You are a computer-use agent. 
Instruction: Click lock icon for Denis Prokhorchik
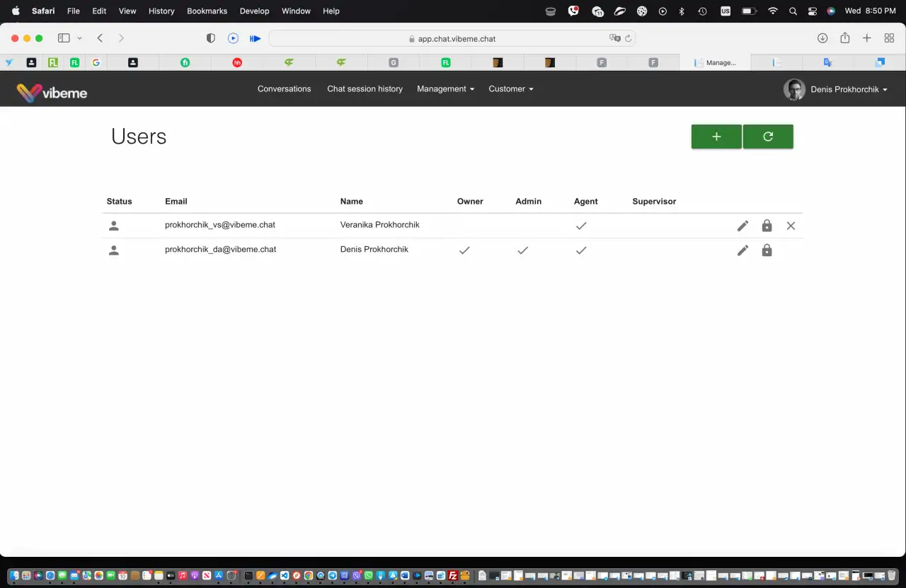pyautogui.click(x=767, y=250)
